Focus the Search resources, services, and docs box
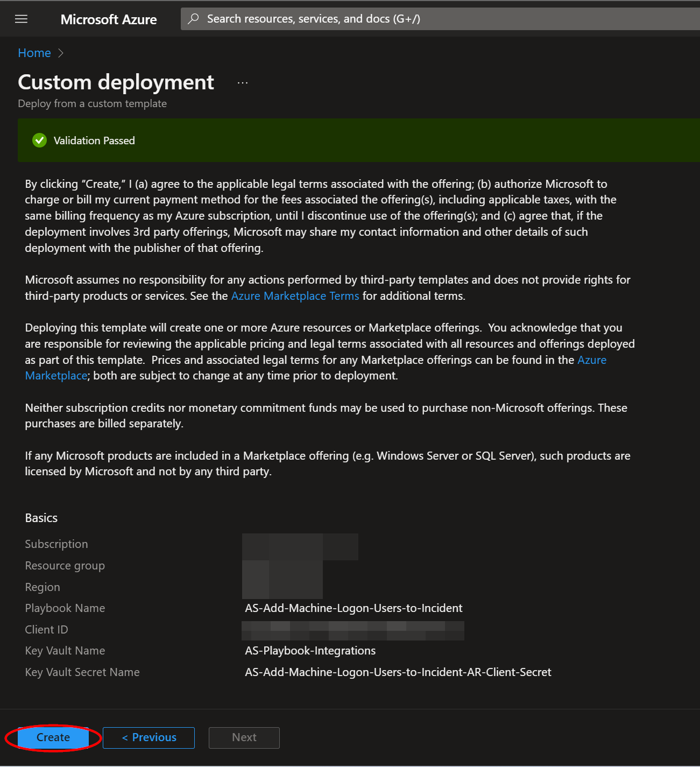 tap(440, 19)
